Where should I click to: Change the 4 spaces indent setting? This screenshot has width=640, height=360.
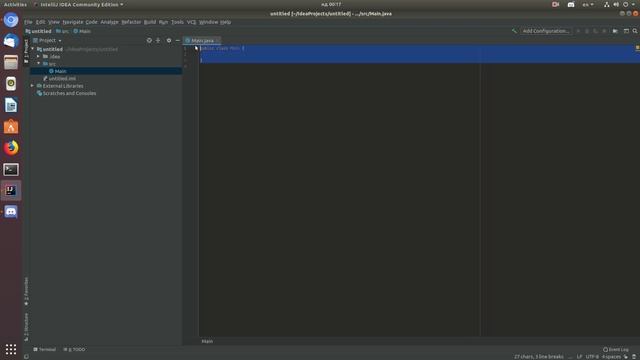coord(611,357)
